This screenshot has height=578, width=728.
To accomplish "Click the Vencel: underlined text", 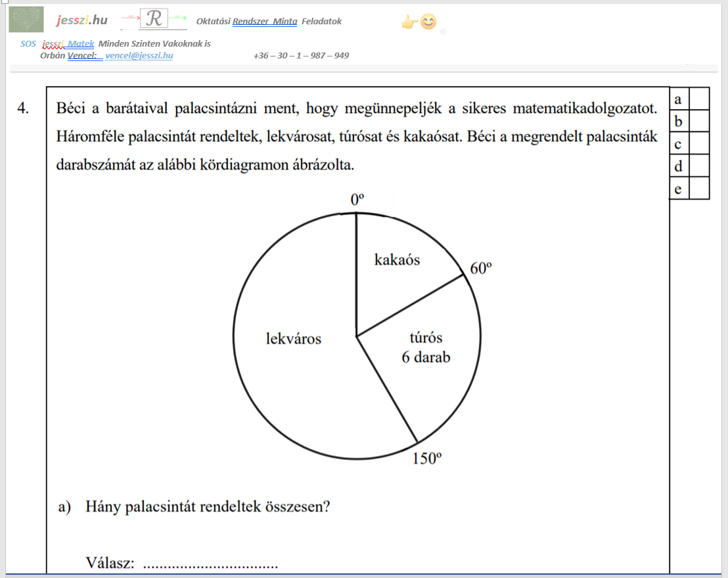I will tap(85, 55).
